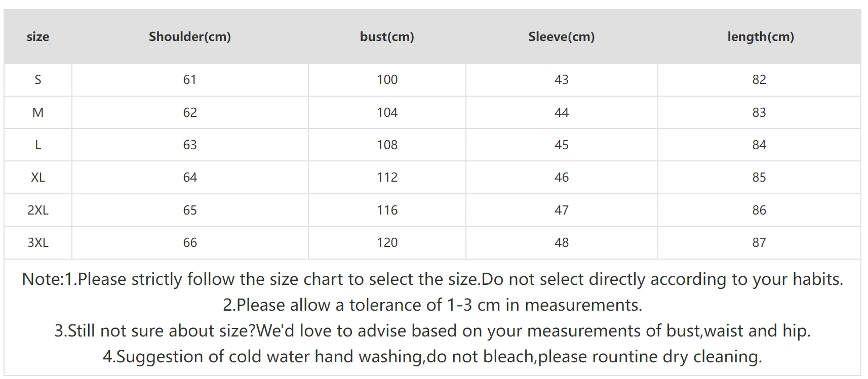
Task: Click the tolerance of 1-3 cm note
Action: coord(432,305)
